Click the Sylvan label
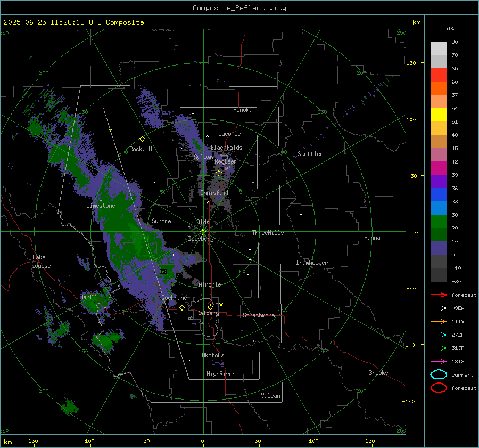The height and width of the screenshot is (448, 479). [203, 157]
